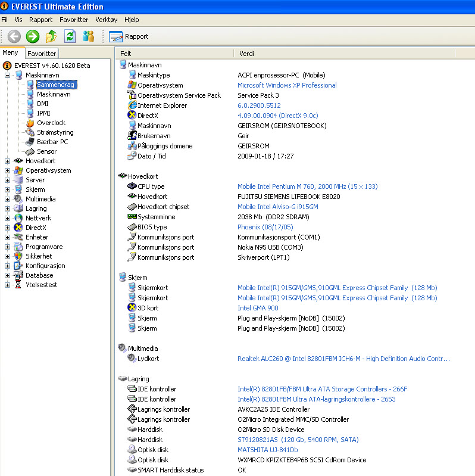The image size is (475, 476).
Task: Click the Bærbar PC laptop icon
Action: [x=30, y=142]
